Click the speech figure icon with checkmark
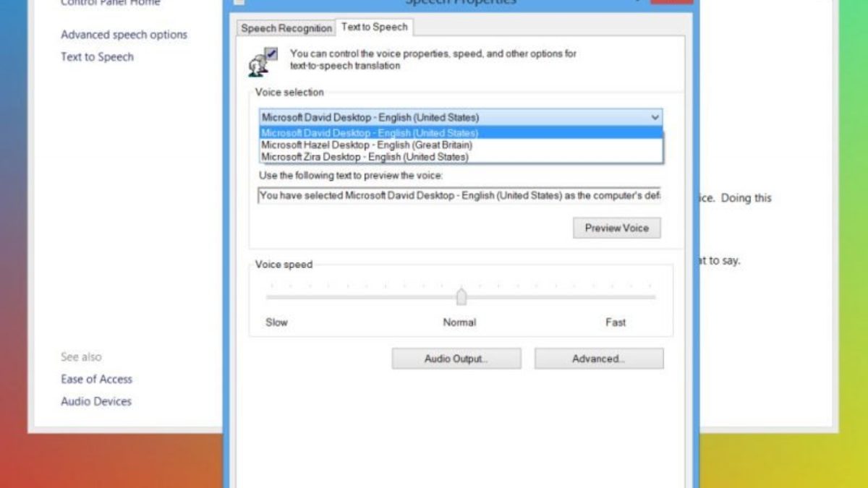Image resolution: width=868 pixels, height=488 pixels. coord(263,61)
